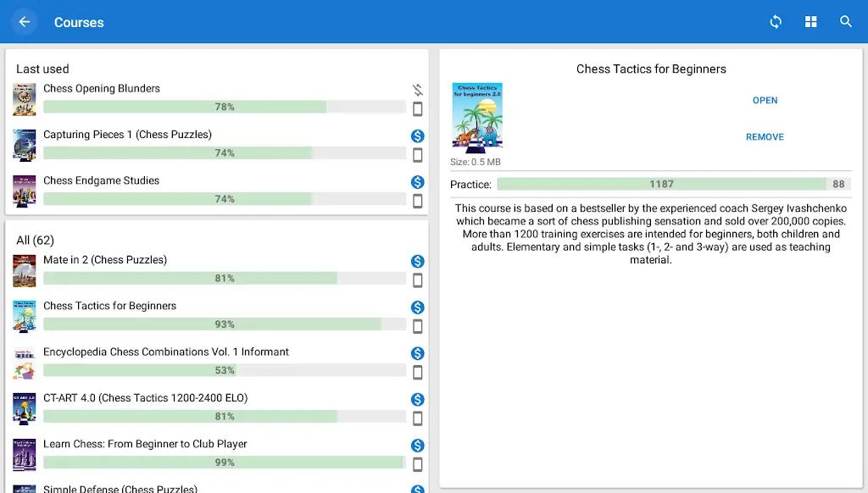Open course search
This screenshot has height=493, width=868.
tap(846, 22)
